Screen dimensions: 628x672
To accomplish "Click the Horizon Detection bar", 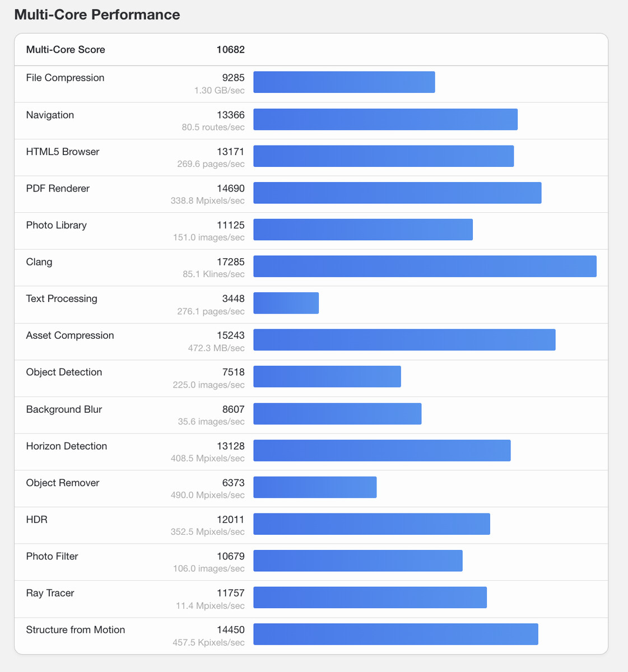I will click(x=382, y=450).
